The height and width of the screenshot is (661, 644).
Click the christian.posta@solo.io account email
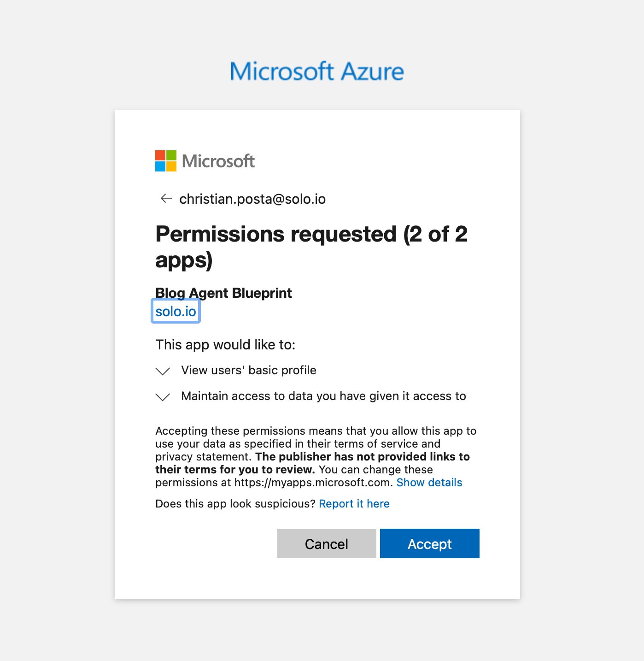pos(252,199)
